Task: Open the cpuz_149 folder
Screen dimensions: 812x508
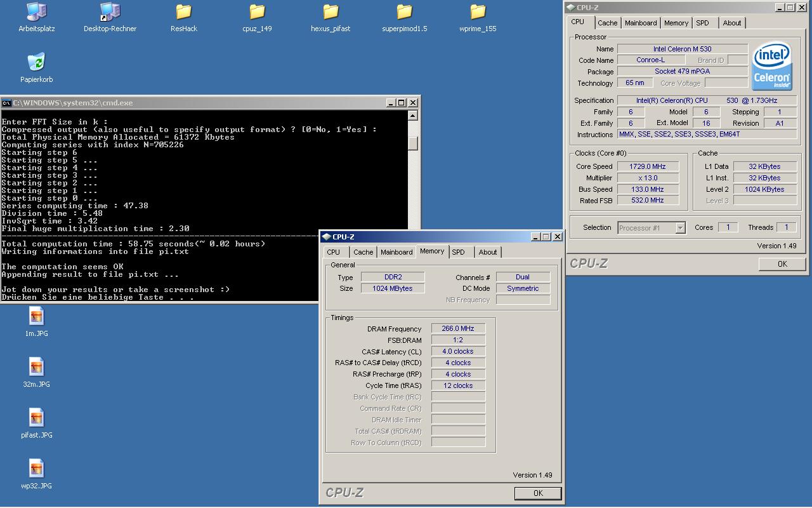Action: 257,11
